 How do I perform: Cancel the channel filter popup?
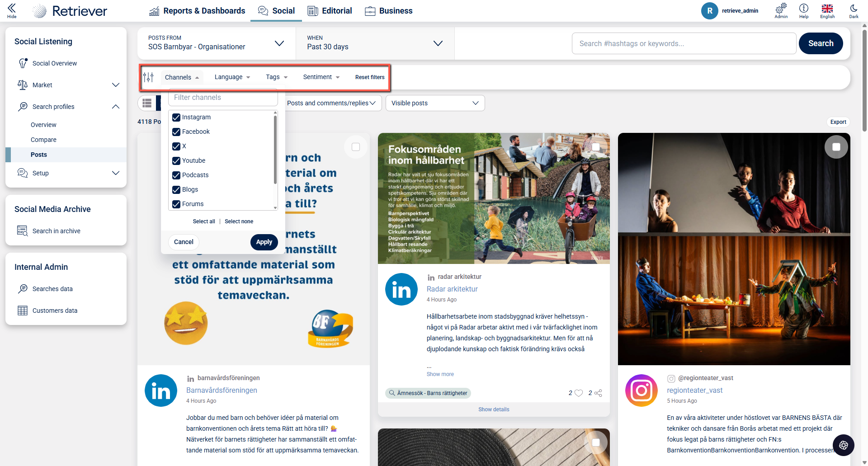point(184,242)
